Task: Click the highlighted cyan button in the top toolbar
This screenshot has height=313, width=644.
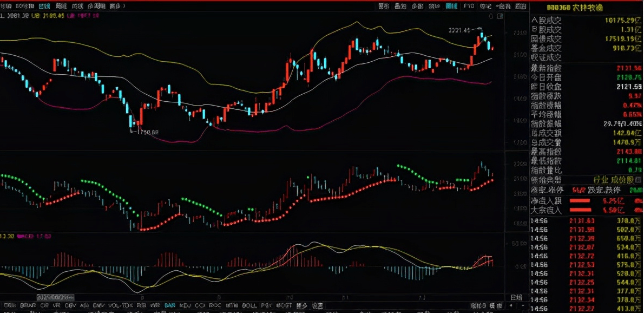Action: pyautogui.click(x=451, y=6)
